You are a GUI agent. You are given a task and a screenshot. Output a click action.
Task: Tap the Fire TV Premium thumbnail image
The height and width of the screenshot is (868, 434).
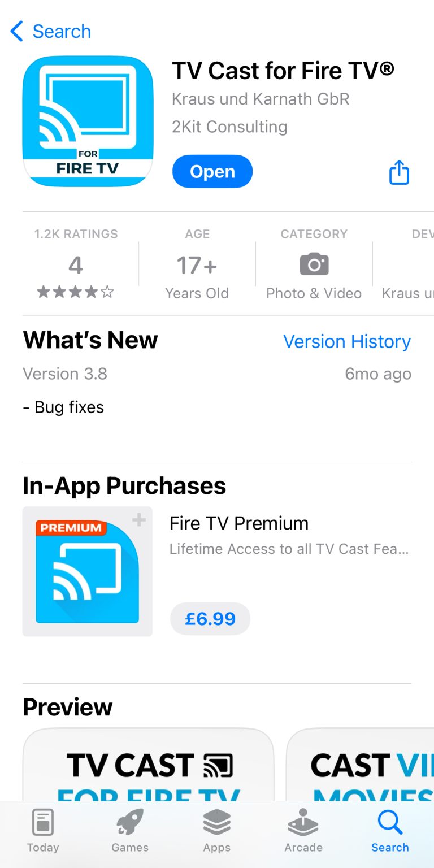click(87, 571)
